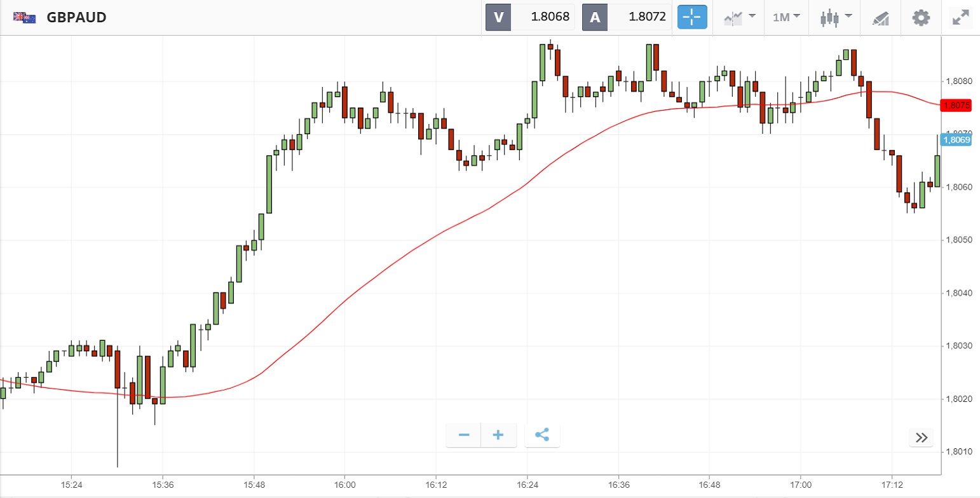The width and height of the screenshot is (980, 498).
Task: Open the indicators dropdown
Action: [x=740, y=17]
